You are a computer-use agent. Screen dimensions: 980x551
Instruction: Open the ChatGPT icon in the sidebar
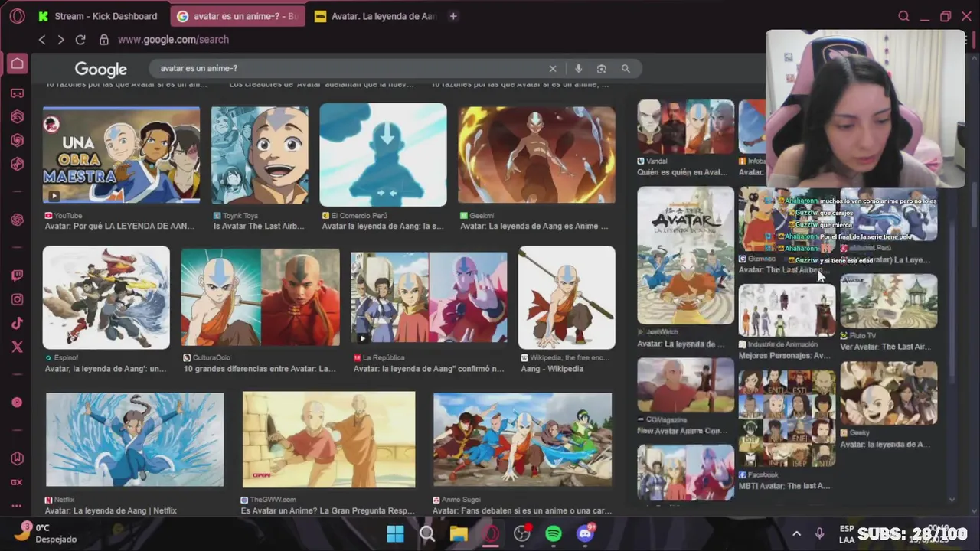[x=17, y=220]
